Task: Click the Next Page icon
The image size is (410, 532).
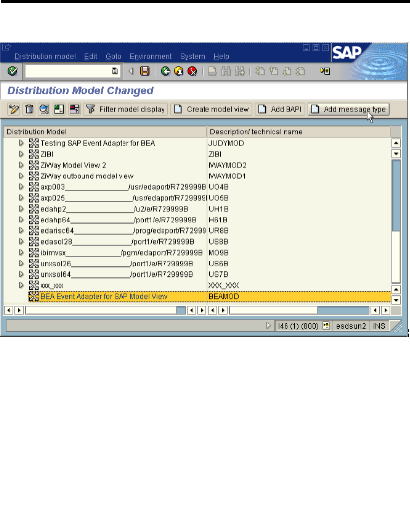Action: coord(287,71)
